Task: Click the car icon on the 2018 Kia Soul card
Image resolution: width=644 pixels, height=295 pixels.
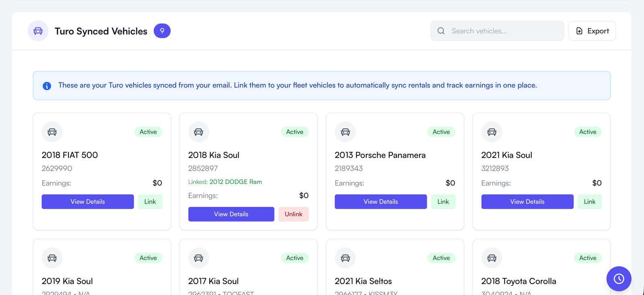Action: [x=198, y=132]
